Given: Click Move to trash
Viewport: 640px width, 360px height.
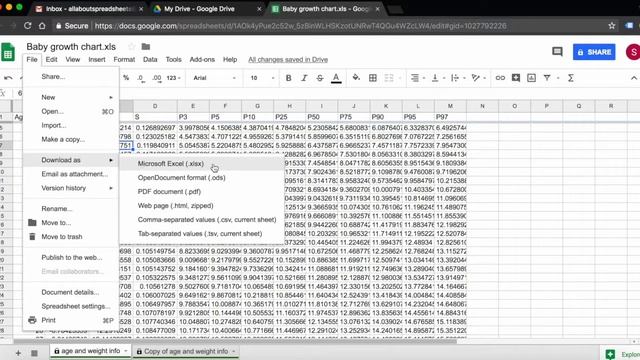Looking at the screenshot, I should [x=71, y=236].
